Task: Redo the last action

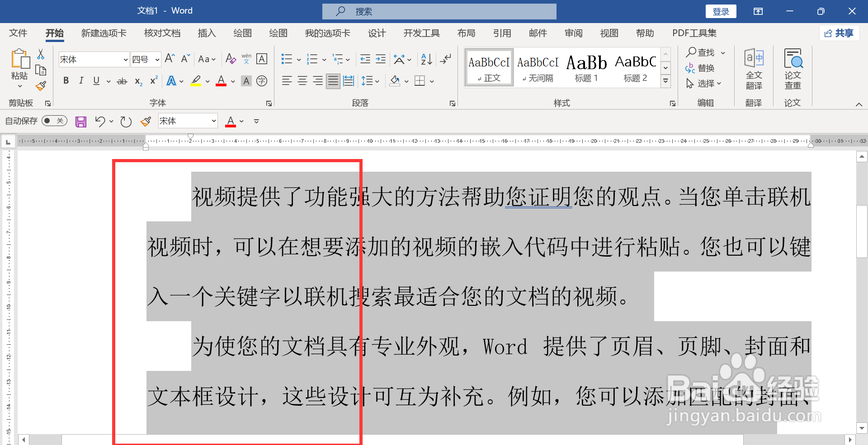Action: (126, 121)
